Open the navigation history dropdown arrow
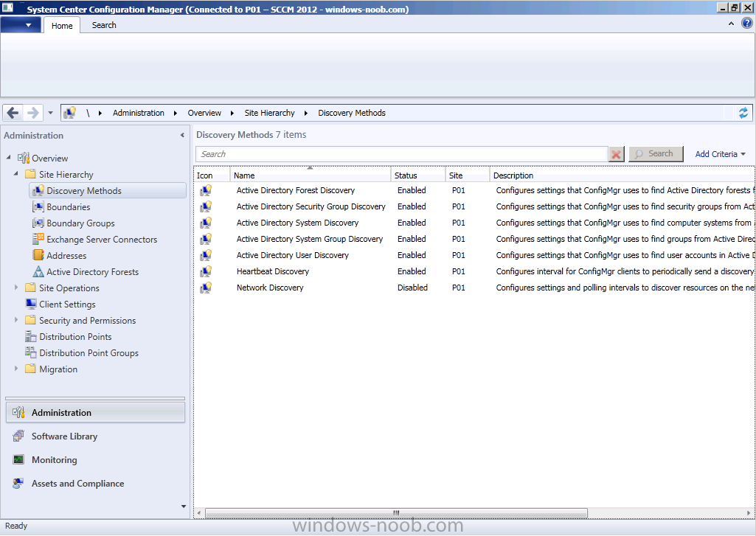The height and width of the screenshot is (536, 756). (50, 113)
